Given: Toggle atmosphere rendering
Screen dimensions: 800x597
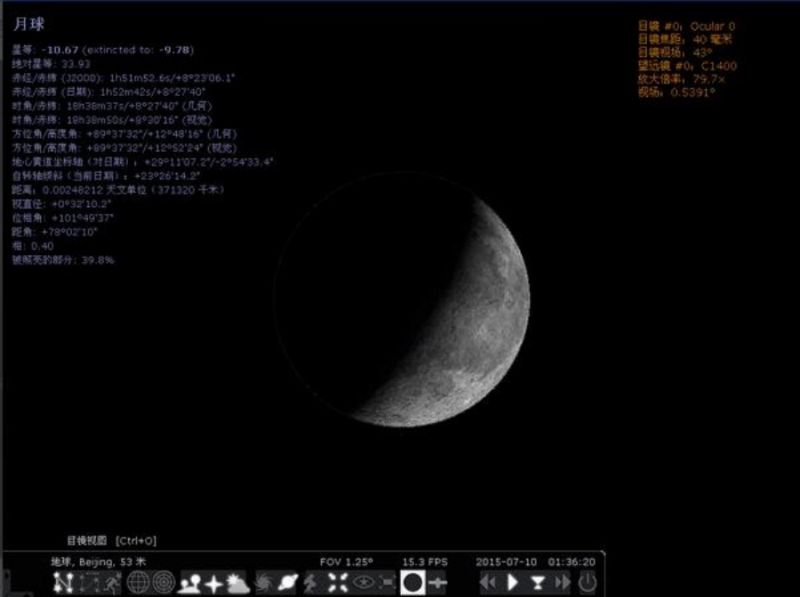Looking at the screenshot, I should pyautogui.click(x=238, y=582).
